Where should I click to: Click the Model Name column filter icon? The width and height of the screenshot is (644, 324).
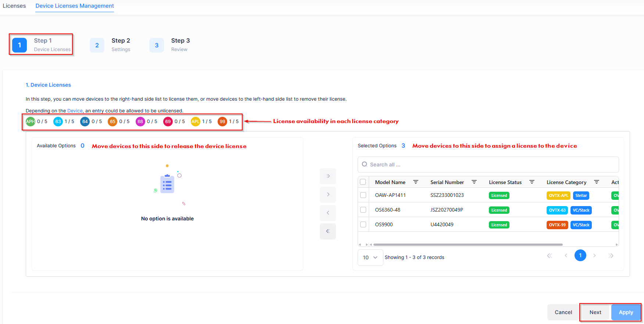[416, 182]
